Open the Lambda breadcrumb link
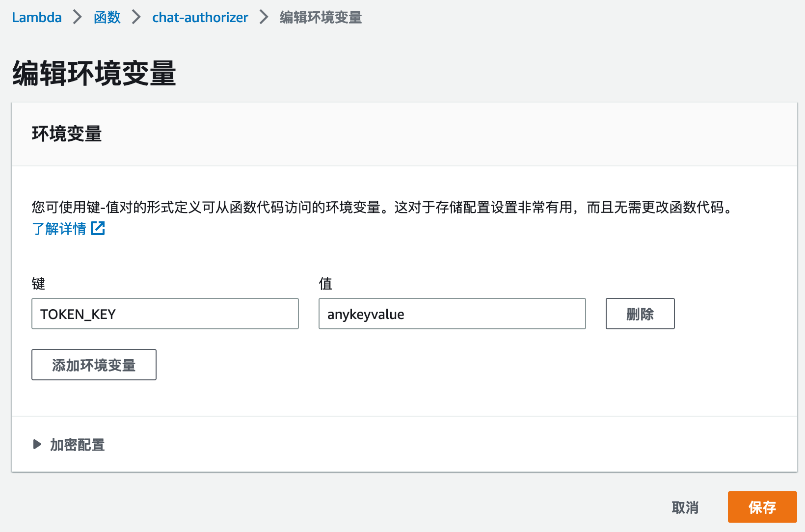Image resolution: width=805 pixels, height=532 pixels. click(x=37, y=18)
